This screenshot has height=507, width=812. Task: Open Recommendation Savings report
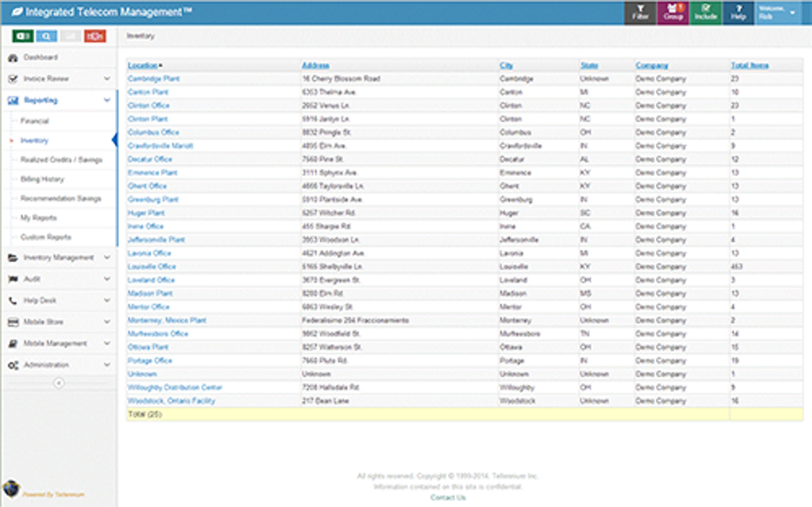[x=61, y=199]
